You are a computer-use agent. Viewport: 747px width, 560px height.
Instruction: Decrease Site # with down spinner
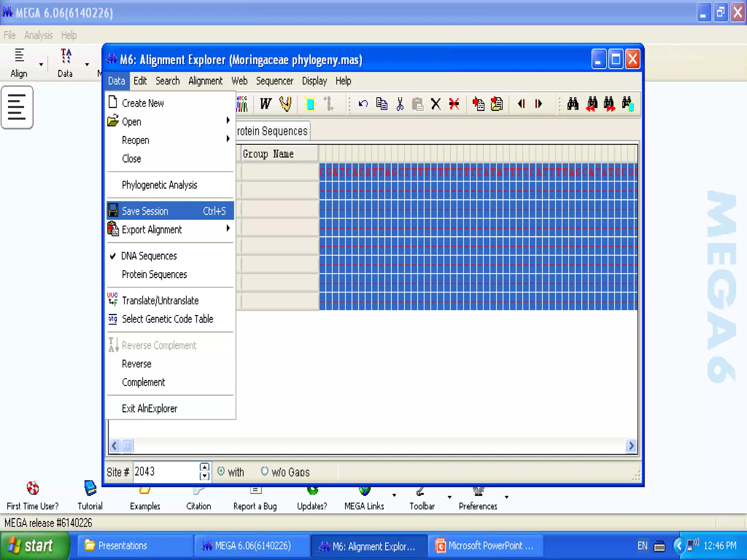(x=205, y=476)
